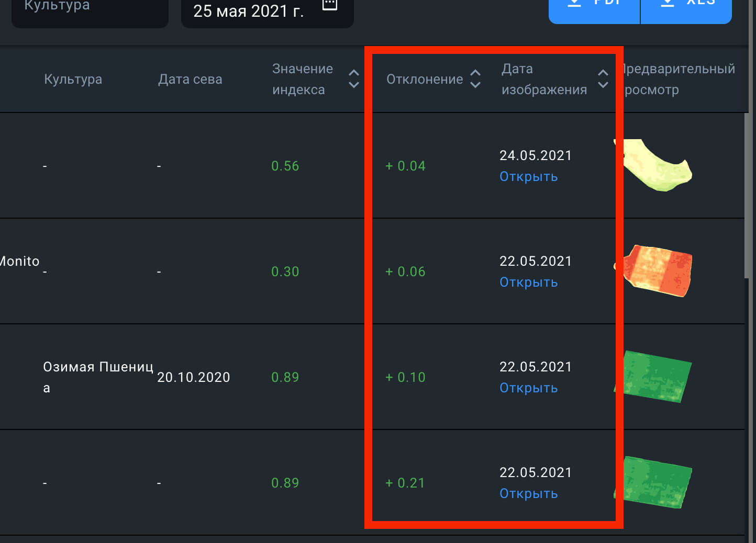The image size is (756, 543).
Task: Open the Культура filter dropdown
Action: pos(90,9)
